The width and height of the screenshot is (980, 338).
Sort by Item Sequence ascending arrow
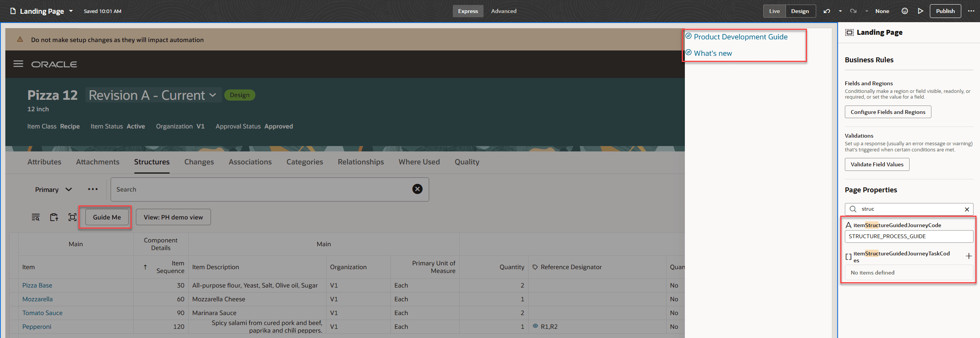[x=145, y=267]
